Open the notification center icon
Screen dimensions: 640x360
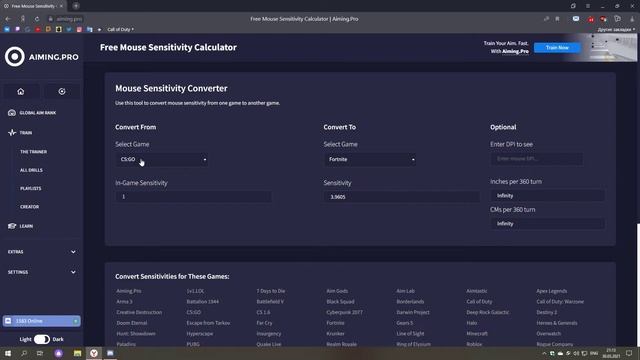pos(629,353)
